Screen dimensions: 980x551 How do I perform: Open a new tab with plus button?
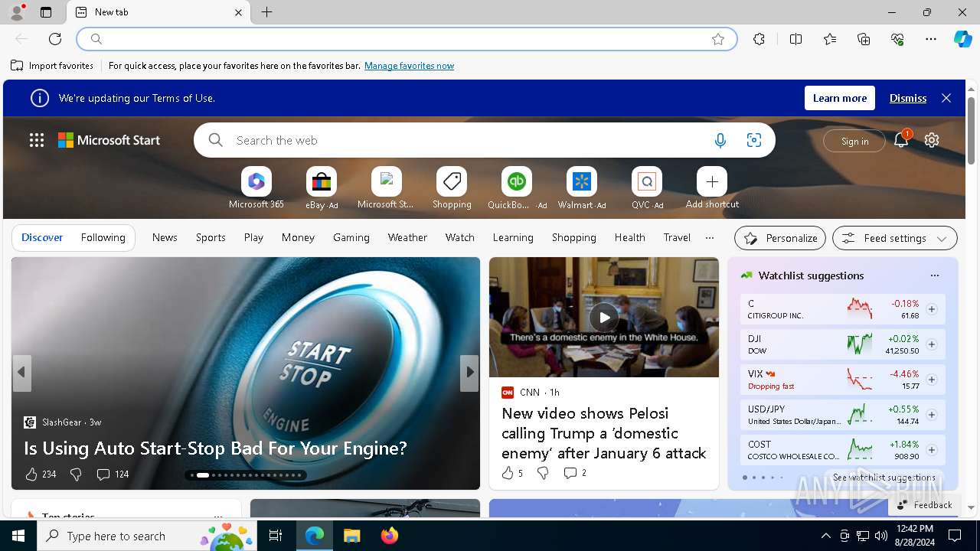266,12
